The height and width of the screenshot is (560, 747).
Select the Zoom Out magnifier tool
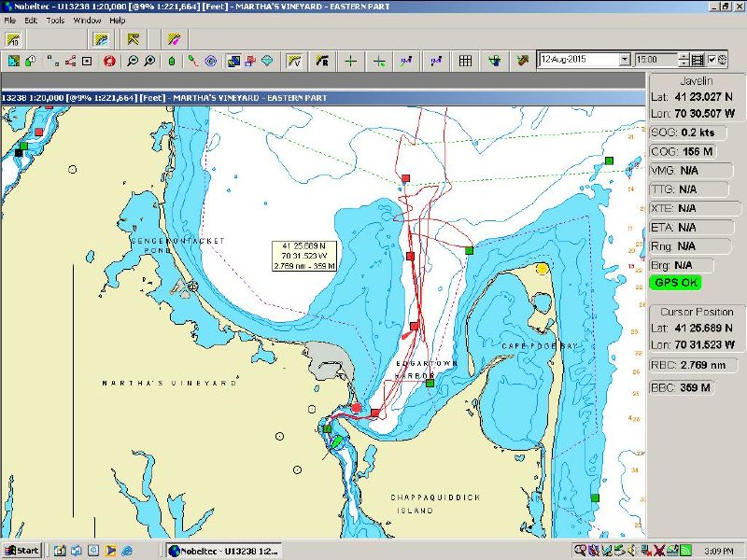[134, 62]
